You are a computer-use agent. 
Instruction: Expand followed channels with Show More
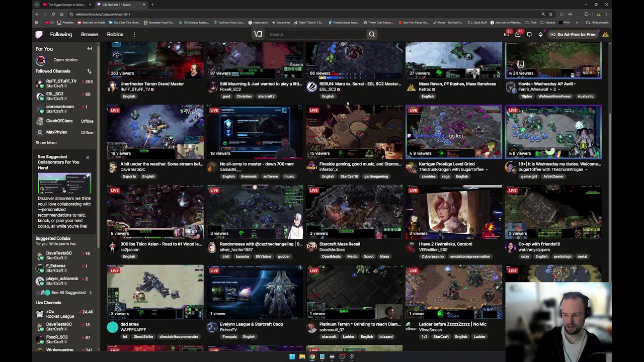click(46, 143)
